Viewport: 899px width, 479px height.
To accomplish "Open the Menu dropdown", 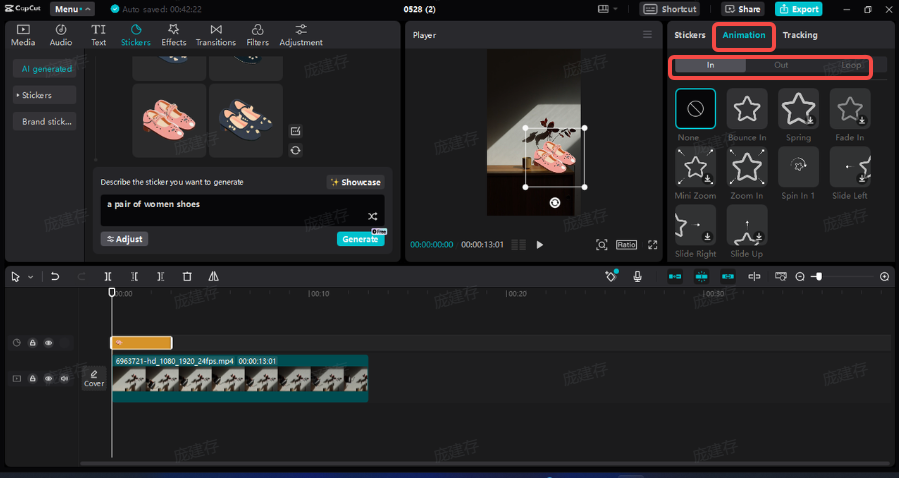I will 72,9.
